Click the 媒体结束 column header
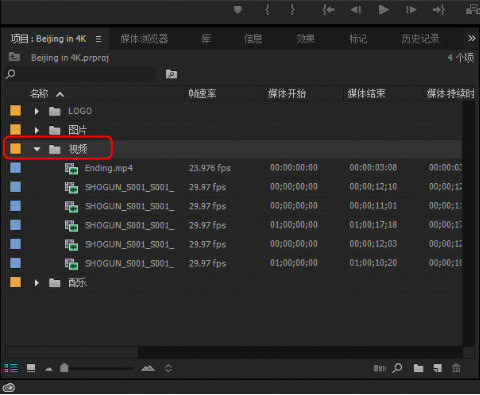Image resolution: width=480 pixels, height=395 pixels. [x=366, y=94]
